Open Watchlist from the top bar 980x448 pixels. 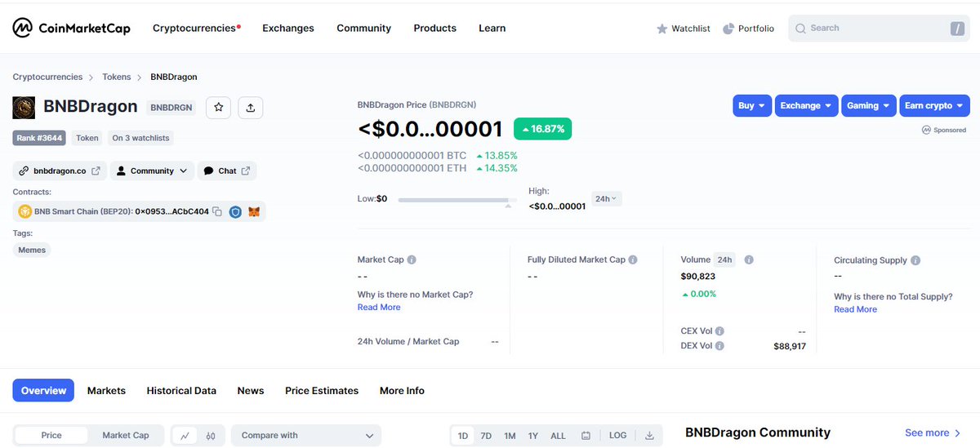684,29
